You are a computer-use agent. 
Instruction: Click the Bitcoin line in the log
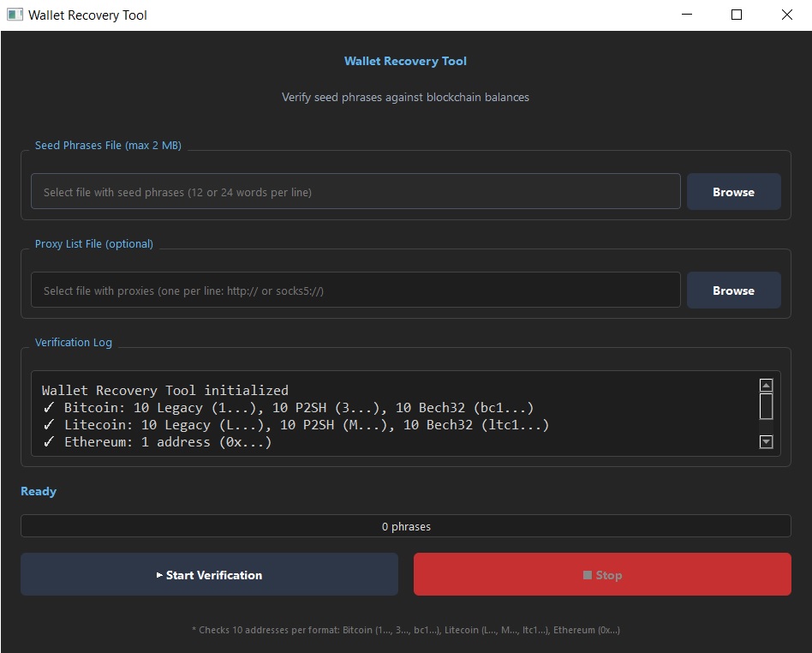point(288,408)
